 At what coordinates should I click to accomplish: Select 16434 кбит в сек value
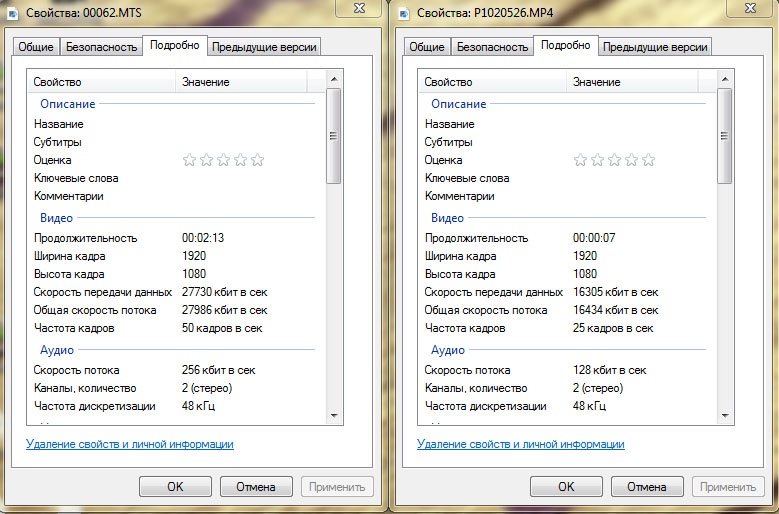[616, 310]
